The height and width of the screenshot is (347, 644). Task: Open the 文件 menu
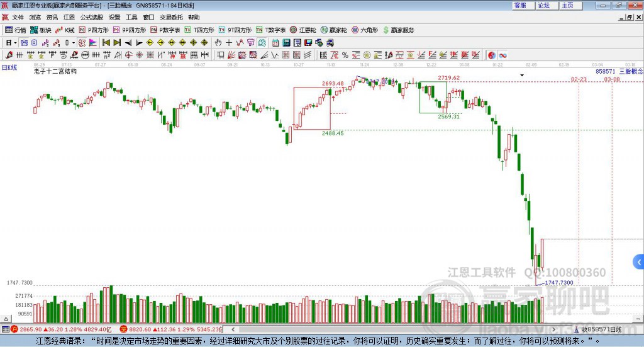(18, 17)
